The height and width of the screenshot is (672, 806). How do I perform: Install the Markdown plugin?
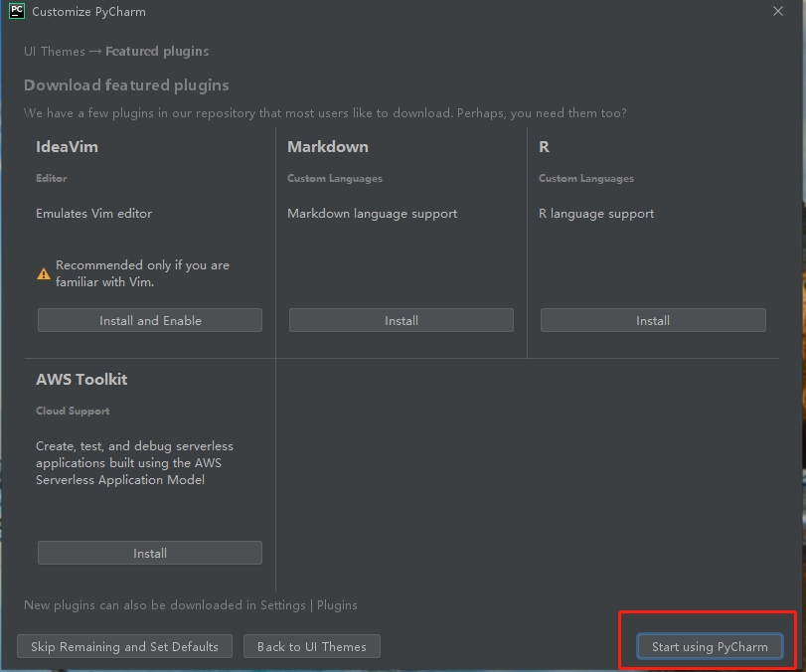coord(402,320)
